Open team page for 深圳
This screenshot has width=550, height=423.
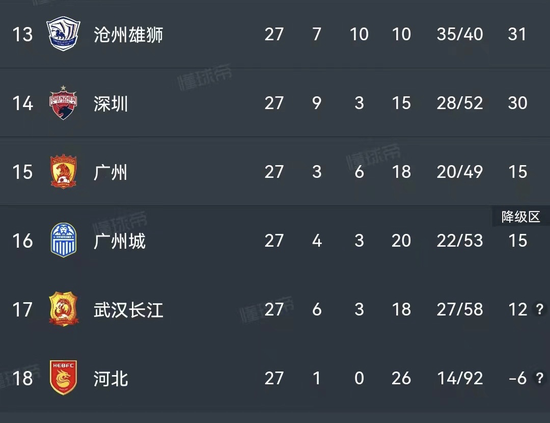[111, 103]
